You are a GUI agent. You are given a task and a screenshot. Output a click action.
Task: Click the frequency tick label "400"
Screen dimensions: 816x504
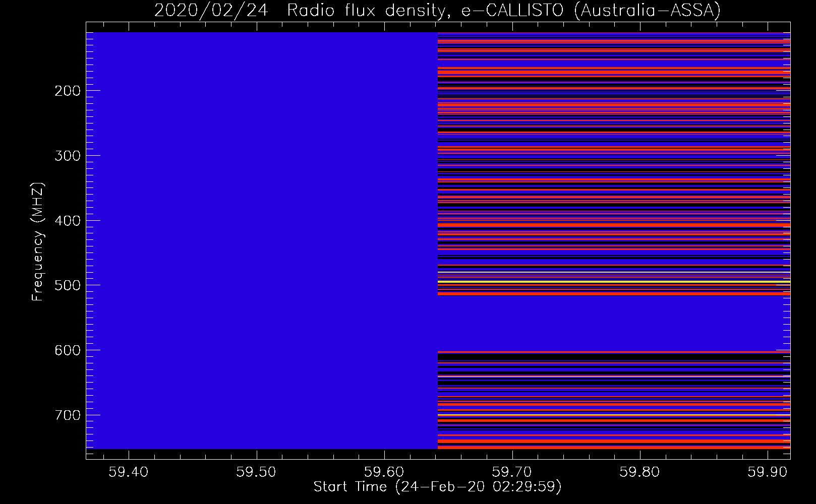click(x=68, y=221)
